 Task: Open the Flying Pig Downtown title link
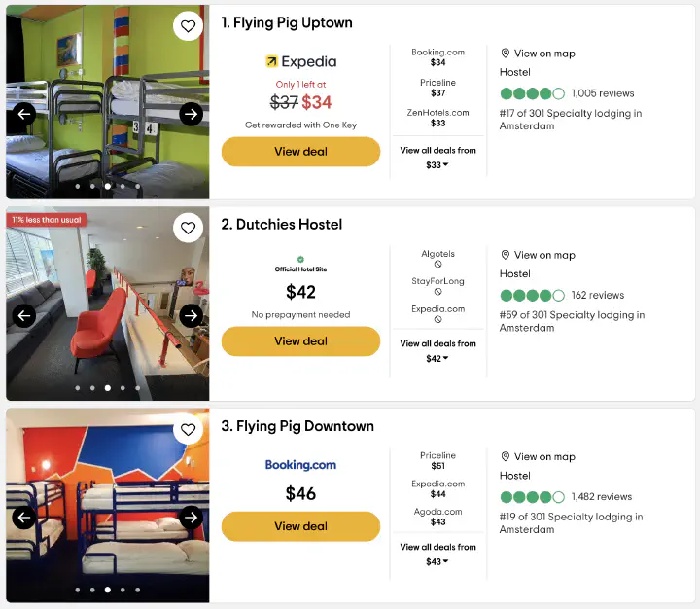(297, 426)
